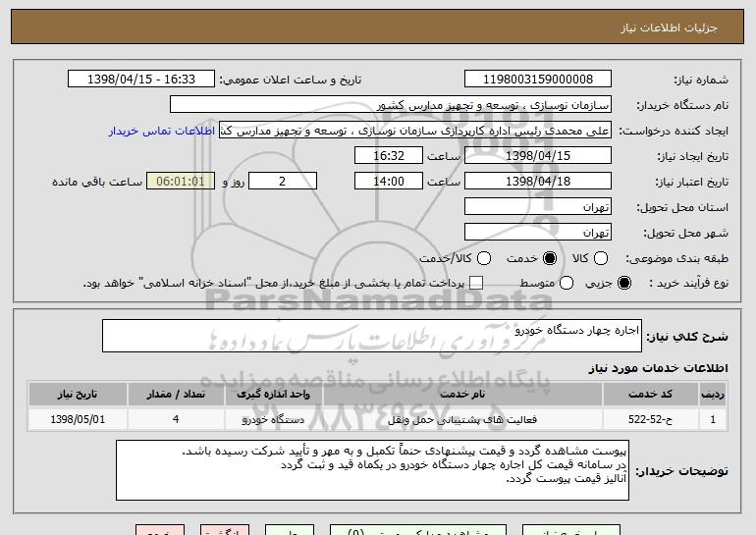Click the creation time field 16:32
The image size is (756, 535).
pyautogui.click(x=389, y=156)
